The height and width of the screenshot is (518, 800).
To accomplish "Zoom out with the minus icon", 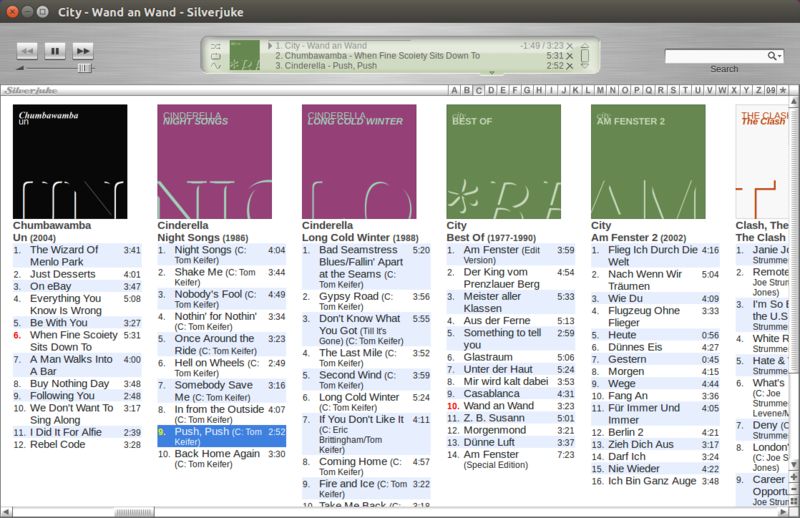I will pyautogui.click(x=794, y=490).
